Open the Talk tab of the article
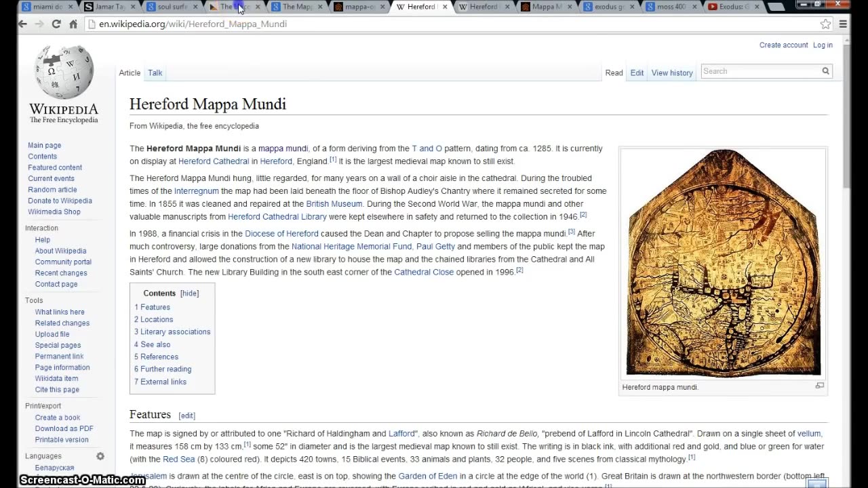 pyautogui.click(x=155, y=73)
